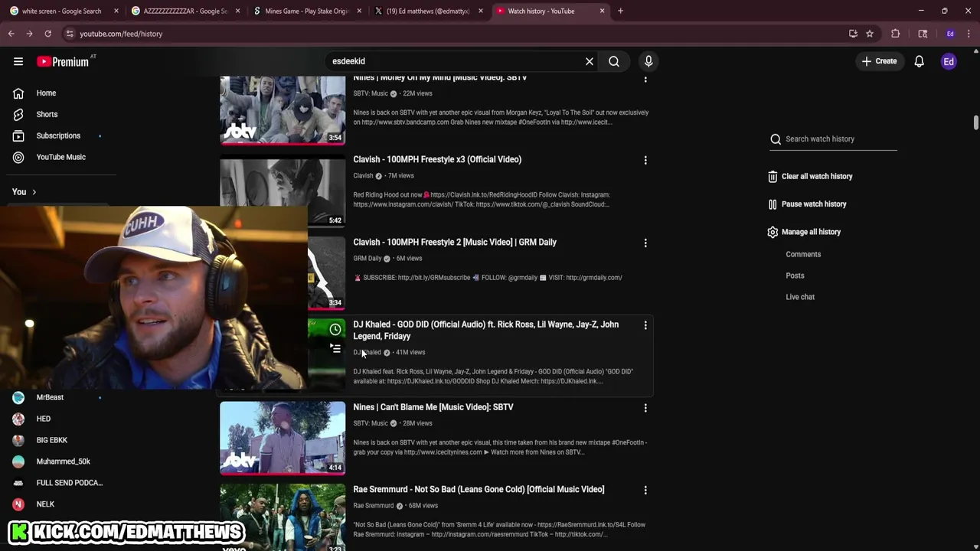Image resolution: width=980 pixels, height=551 pixels.
Task: Open the Posts history link
Action: [795, 275]
